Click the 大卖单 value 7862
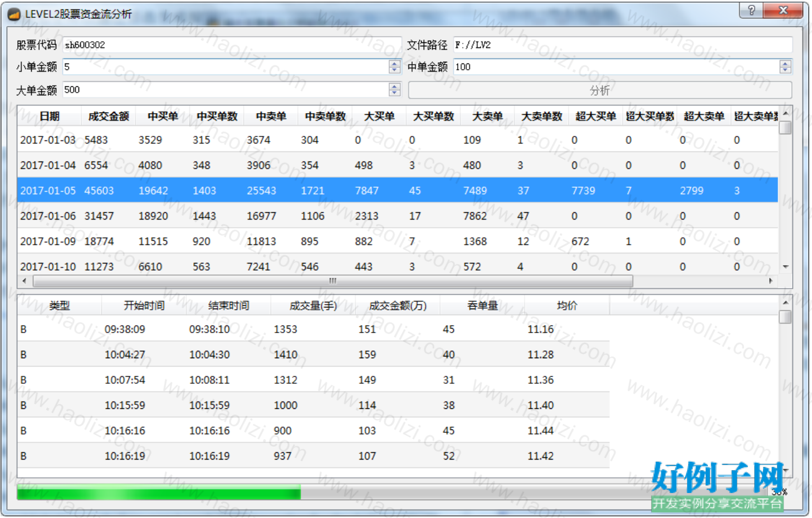 pyautogui.click(x=475, y=216)
